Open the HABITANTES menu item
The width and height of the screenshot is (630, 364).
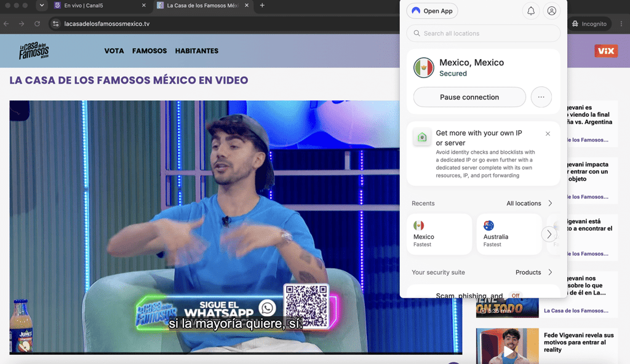(x=197, y=51)
